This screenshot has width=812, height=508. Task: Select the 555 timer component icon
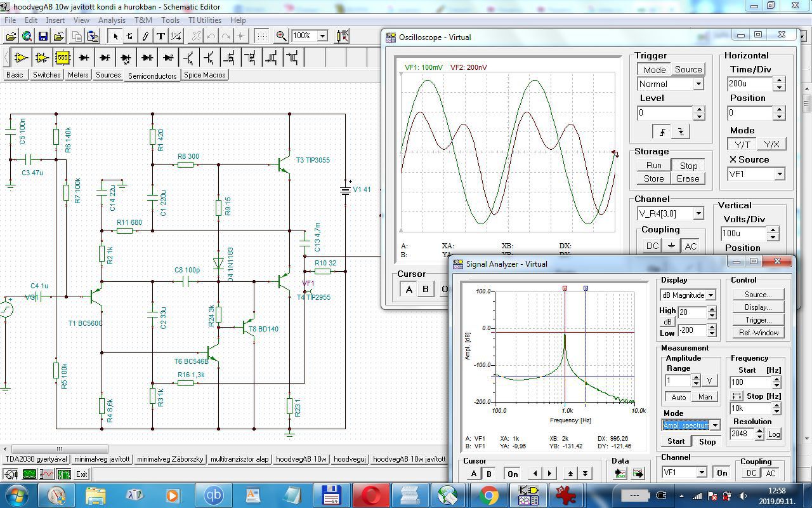[x=62, y=58]
